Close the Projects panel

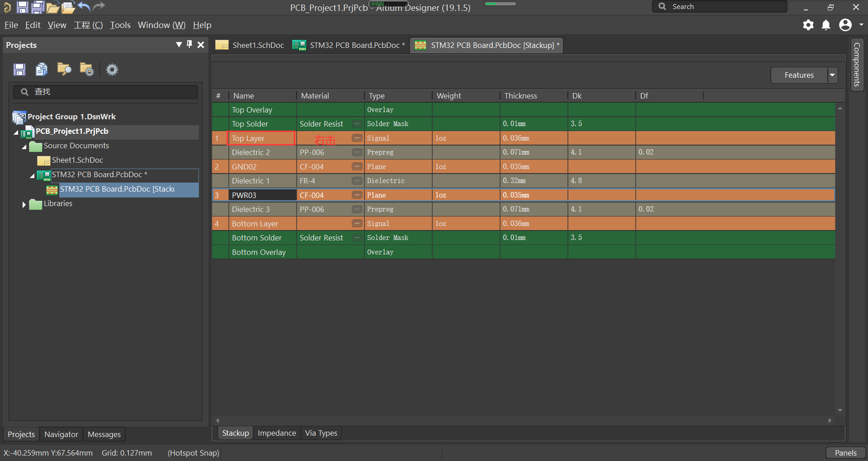201,44
